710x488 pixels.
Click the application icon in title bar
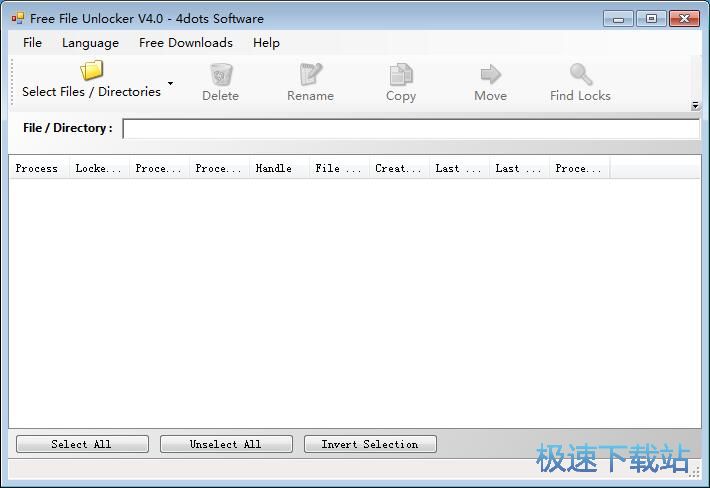pyautogui.click(x=18, y=19)
